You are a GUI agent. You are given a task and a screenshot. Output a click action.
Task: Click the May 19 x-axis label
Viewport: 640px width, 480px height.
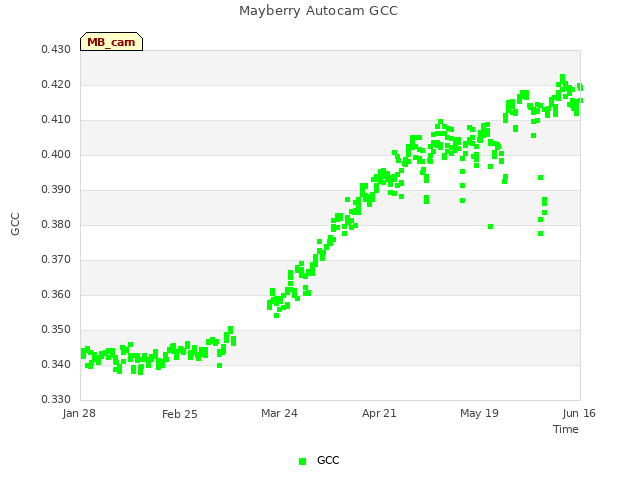[x=479, y=413]
